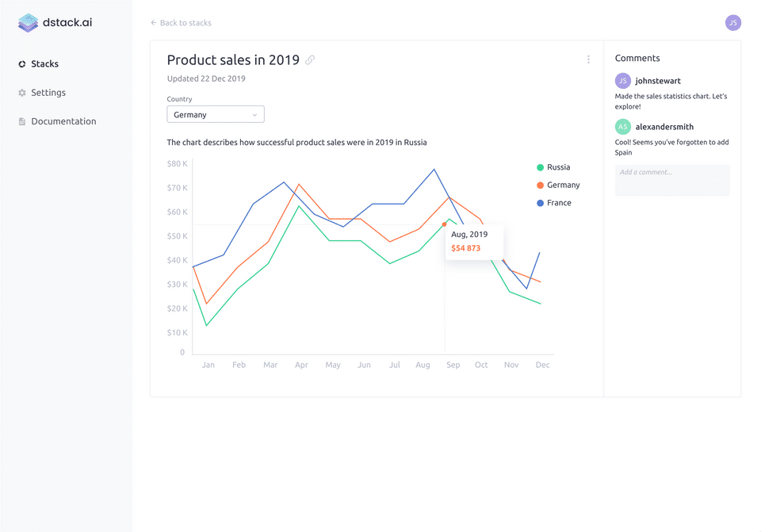Screen dimensions: 761x532
Task: Click the blue France legend dot
Action: coord(540,203)
